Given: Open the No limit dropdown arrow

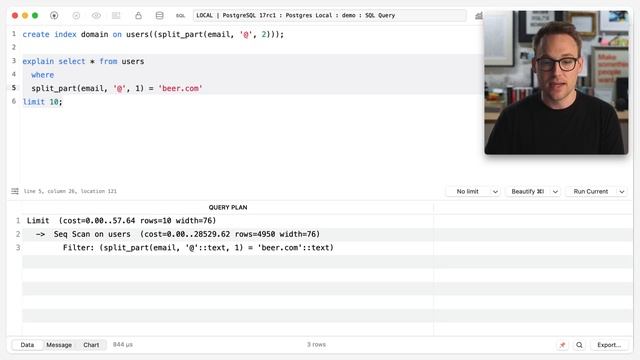Looking at the screenshot, I should pos(495,191).
